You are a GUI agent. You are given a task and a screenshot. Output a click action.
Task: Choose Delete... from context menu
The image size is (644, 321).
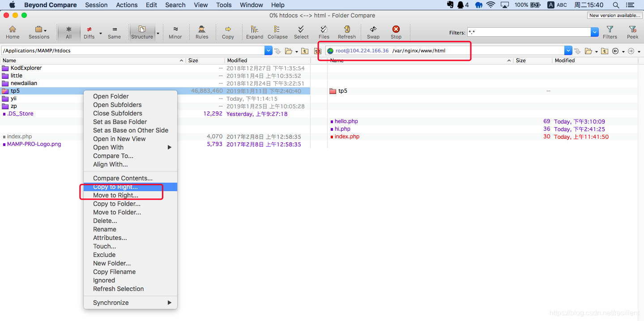[x=130, y=221]
